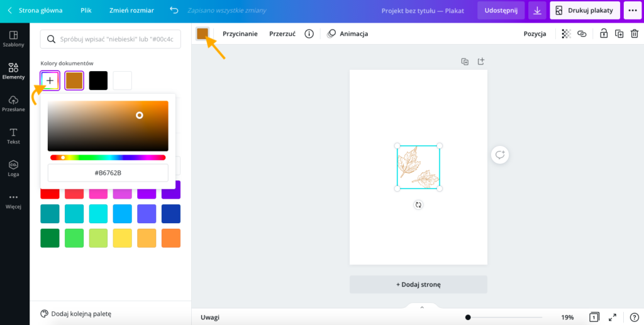Open the transparency checkerboard icon
Viewport: 644px width, 325px height.
(x=566, y=34)
